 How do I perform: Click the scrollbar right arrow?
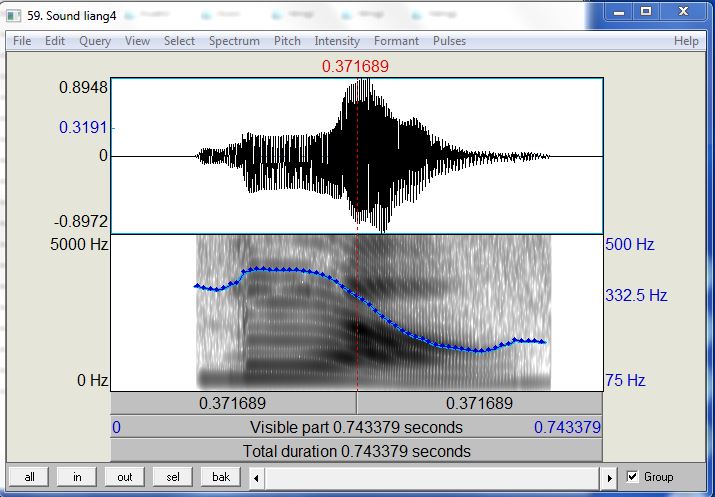(610, 478)
